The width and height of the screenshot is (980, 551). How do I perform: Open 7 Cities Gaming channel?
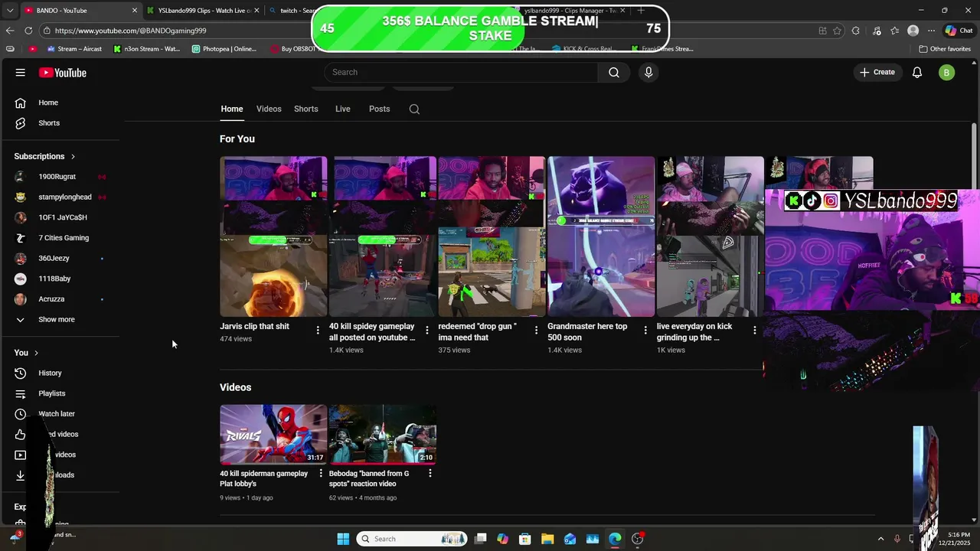pyautogui.click(x=61, y=238)
